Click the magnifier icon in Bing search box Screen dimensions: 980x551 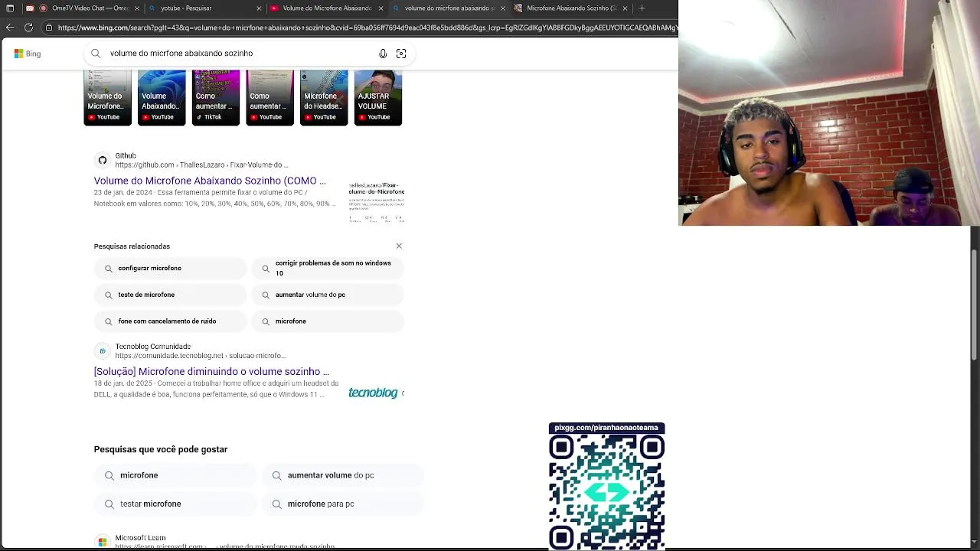click(x=96, y=54)
